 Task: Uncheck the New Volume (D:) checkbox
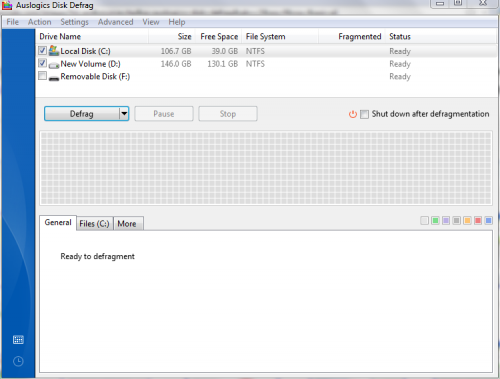tap(42, 63)
